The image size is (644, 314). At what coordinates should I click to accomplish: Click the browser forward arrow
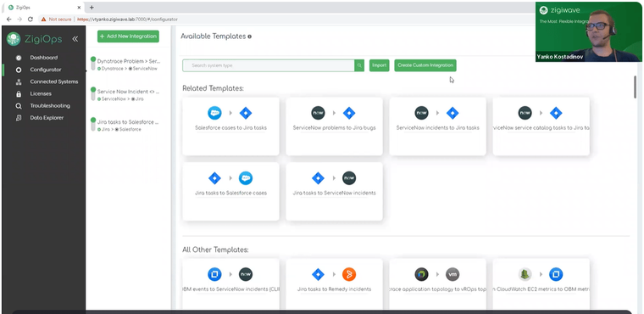coord(19,19)
